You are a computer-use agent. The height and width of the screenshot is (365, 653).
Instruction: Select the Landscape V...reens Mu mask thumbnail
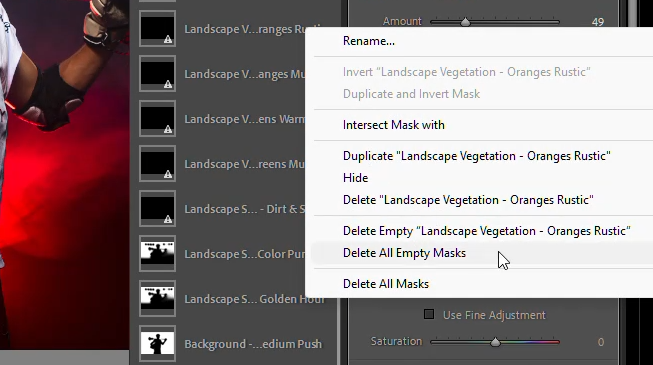157,163
